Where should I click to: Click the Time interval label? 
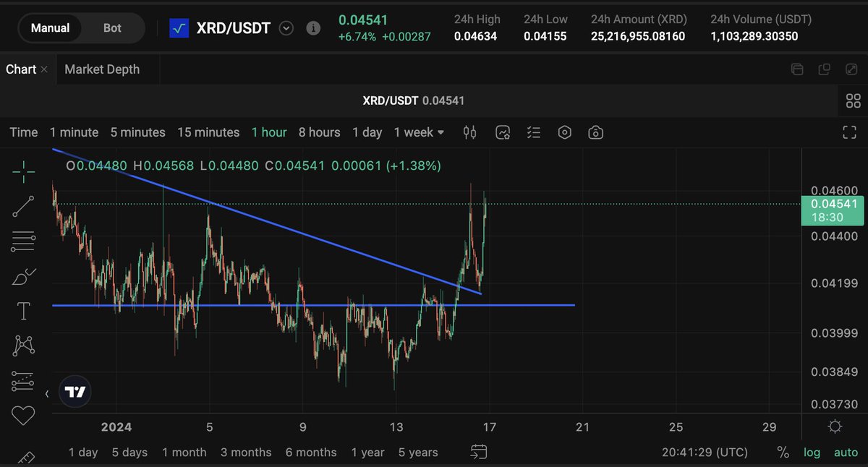click(x=23, y=132)
